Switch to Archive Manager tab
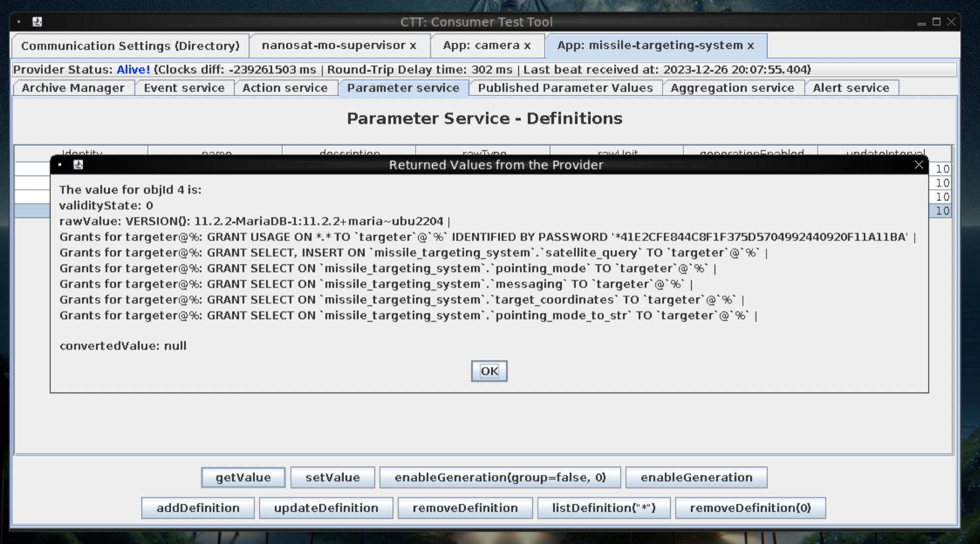Screen dimensions: 980x544 coord(73,88)
